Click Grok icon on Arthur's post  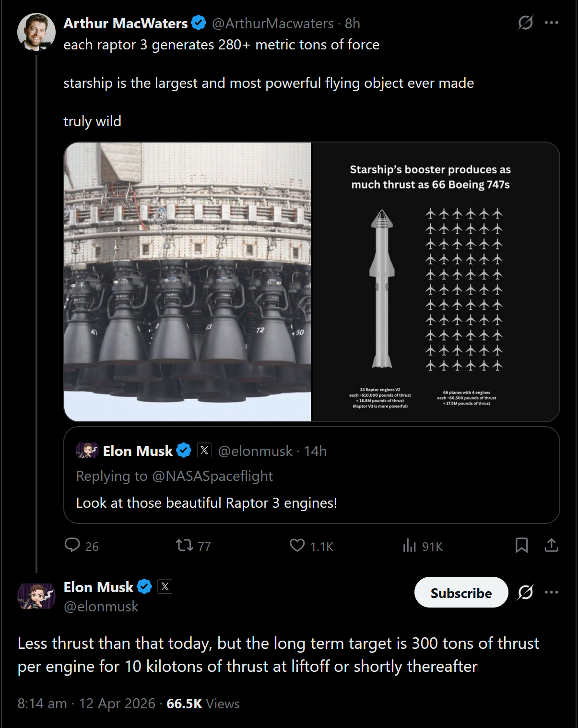[x=525, y=23]
